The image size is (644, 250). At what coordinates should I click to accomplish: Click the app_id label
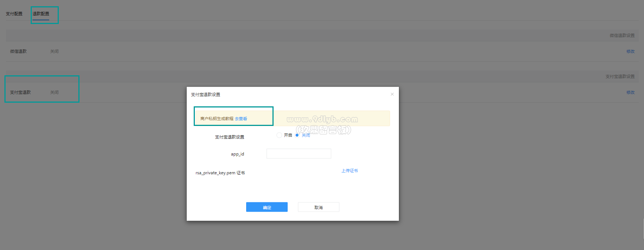237,154
